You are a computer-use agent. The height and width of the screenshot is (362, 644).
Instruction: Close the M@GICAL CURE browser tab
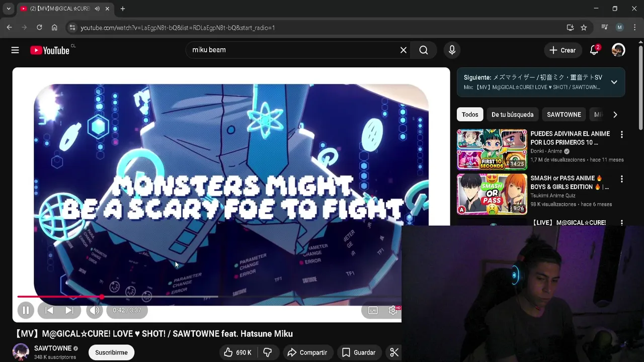108,9
